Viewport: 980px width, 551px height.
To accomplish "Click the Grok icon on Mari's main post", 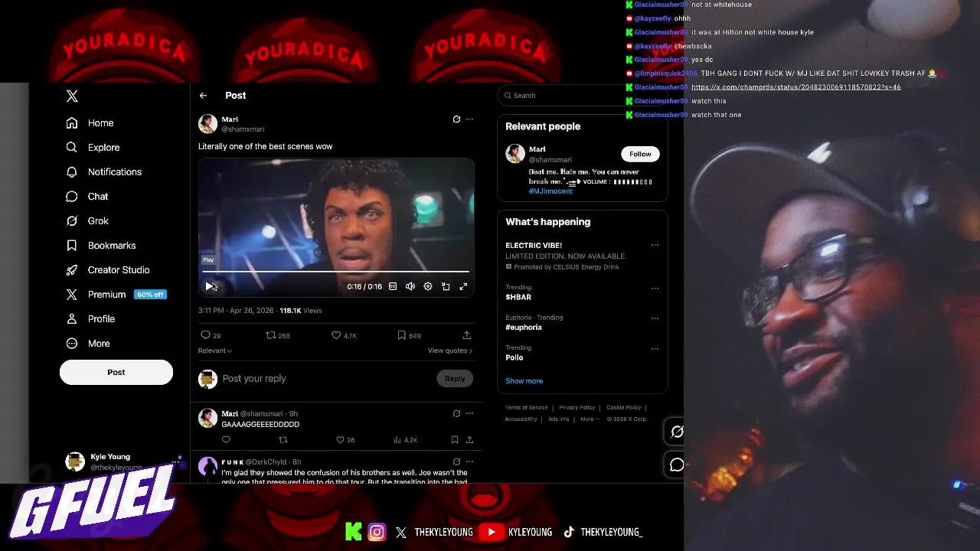I will coord(456,119).
